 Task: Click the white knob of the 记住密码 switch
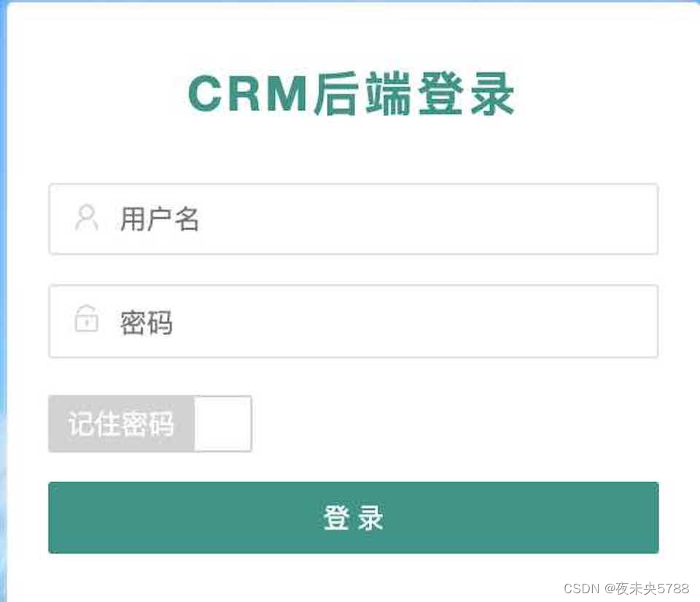tap(223, 423)
